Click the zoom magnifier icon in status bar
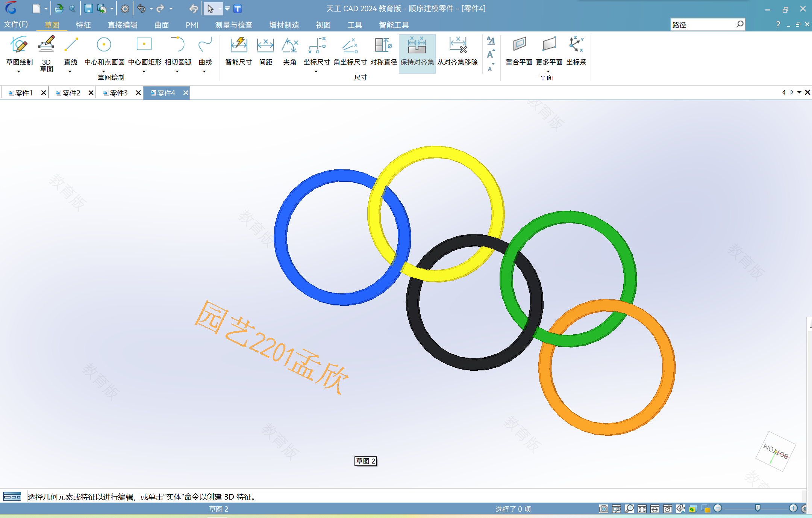 point(629,509)
